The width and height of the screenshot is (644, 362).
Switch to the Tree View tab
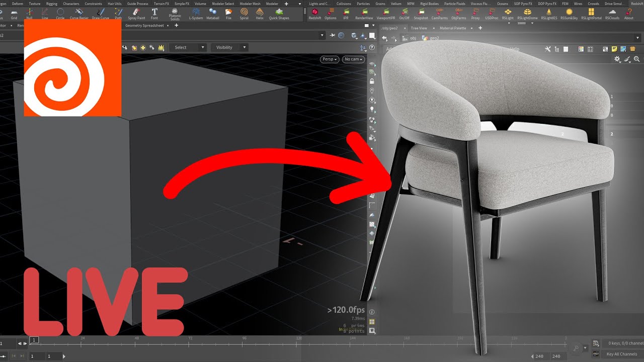419,28
